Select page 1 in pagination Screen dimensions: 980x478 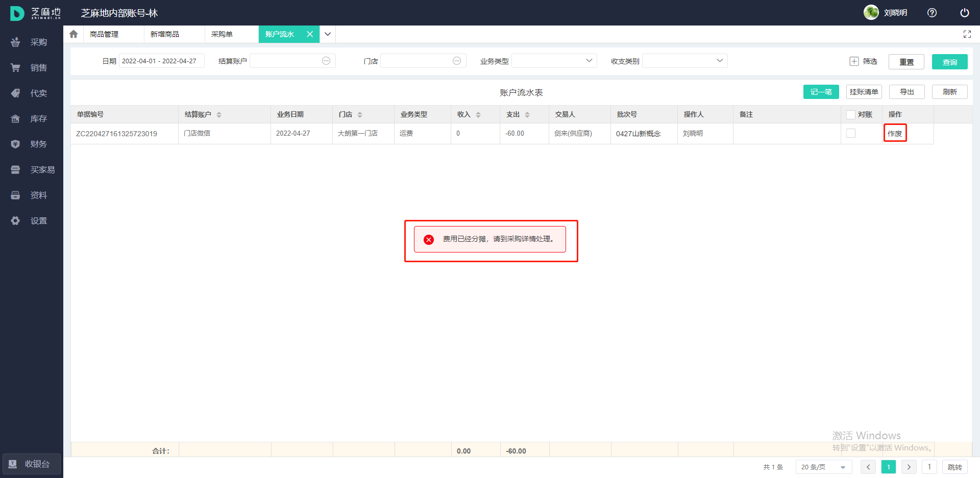click(x=889, y=467)
